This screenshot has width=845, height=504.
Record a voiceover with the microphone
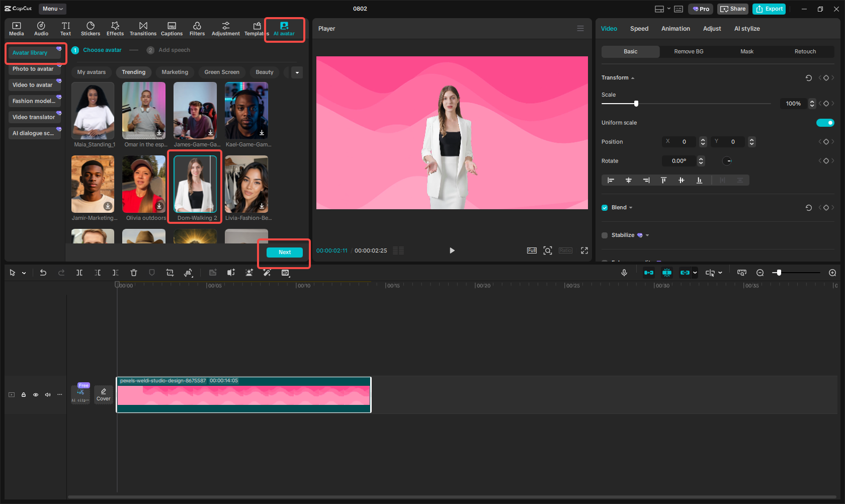(624, 273)
